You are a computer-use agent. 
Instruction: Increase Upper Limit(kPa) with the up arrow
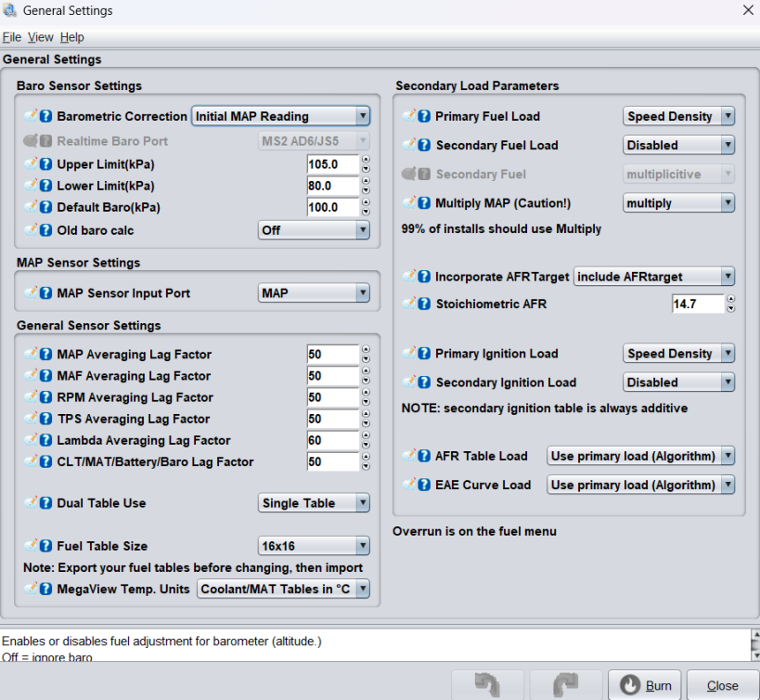point(366,160)
